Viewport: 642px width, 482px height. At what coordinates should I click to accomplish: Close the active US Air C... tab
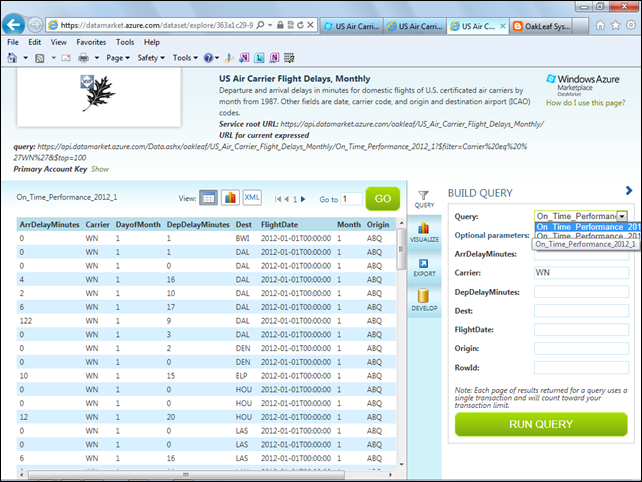point(502,26)
